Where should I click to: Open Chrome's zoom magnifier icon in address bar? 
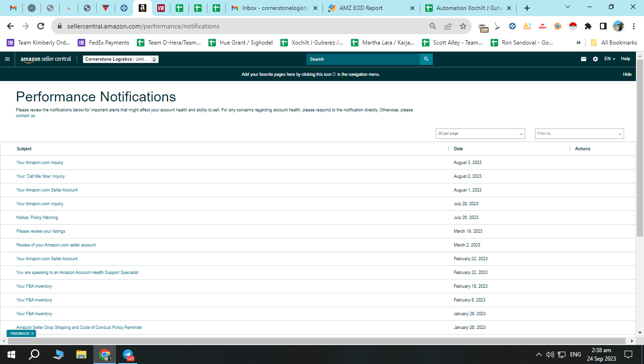pyautogui.click(x=432, y=26)
